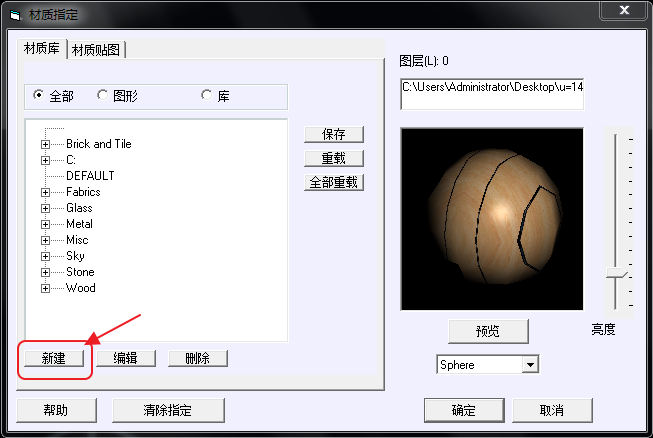653x438 pixels.
Task: Select the 图形 radio button
Action: (103, 96)
